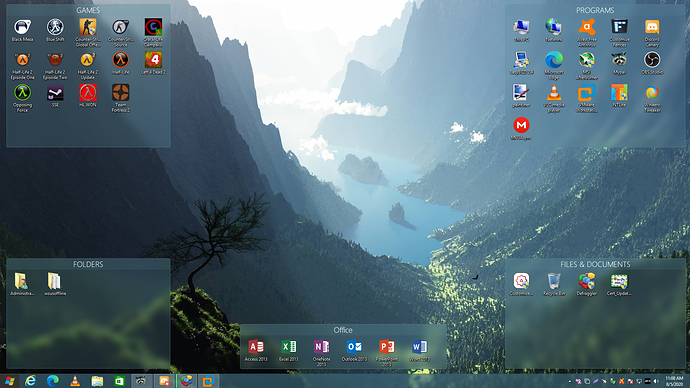Open the Windows Start button

[9, 381]
